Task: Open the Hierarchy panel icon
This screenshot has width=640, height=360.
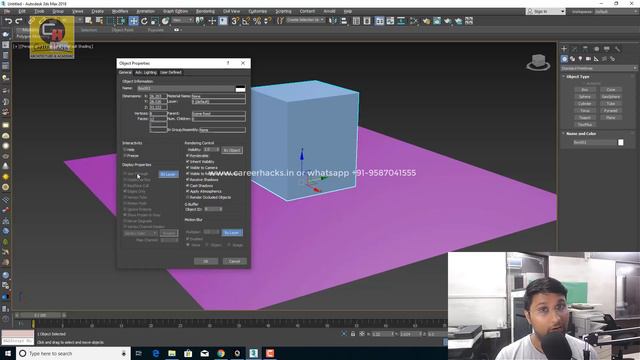Action: tap(585, 49)
